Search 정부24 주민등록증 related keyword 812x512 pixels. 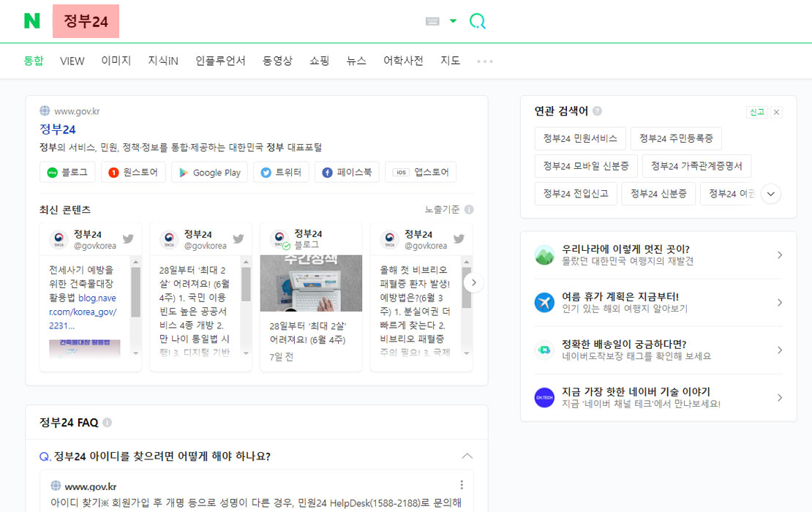(x=676, y=138)
